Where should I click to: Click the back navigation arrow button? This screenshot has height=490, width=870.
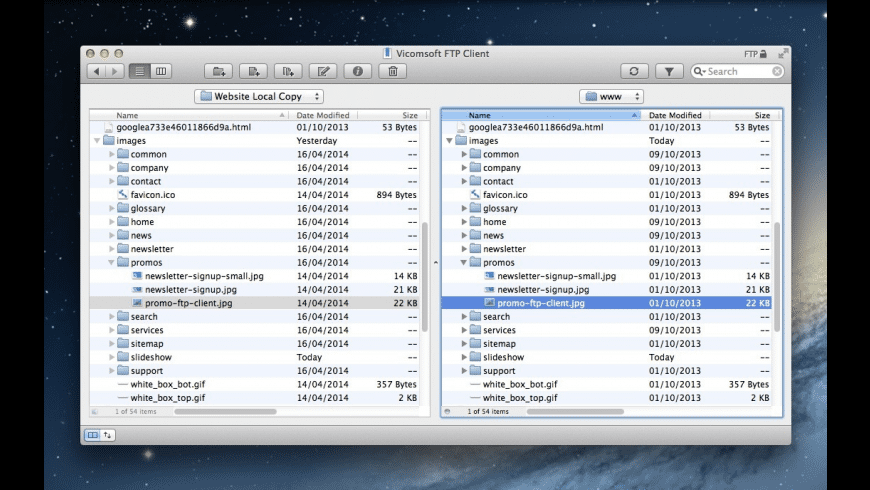pyautogui.click(x=96, y=71)
